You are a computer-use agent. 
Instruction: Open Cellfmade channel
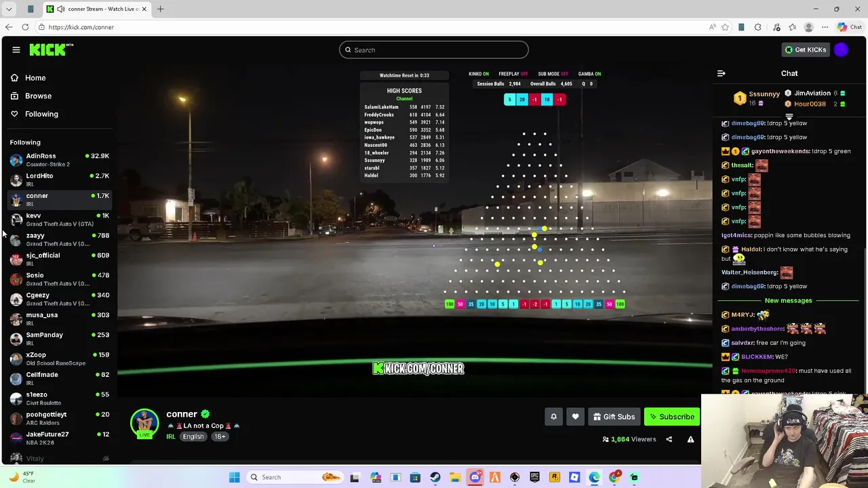click(x=60, y=378)
